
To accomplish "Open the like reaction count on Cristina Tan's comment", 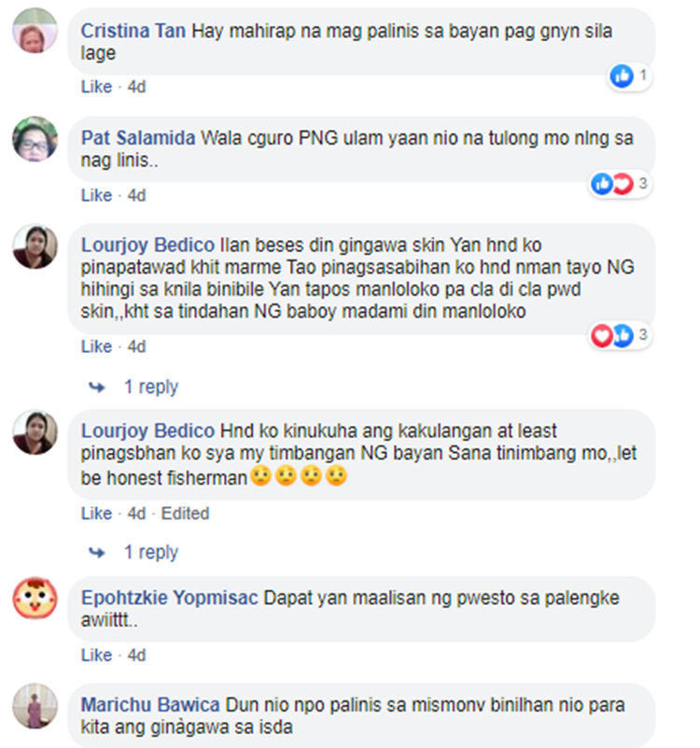I will tap(630, 76).
